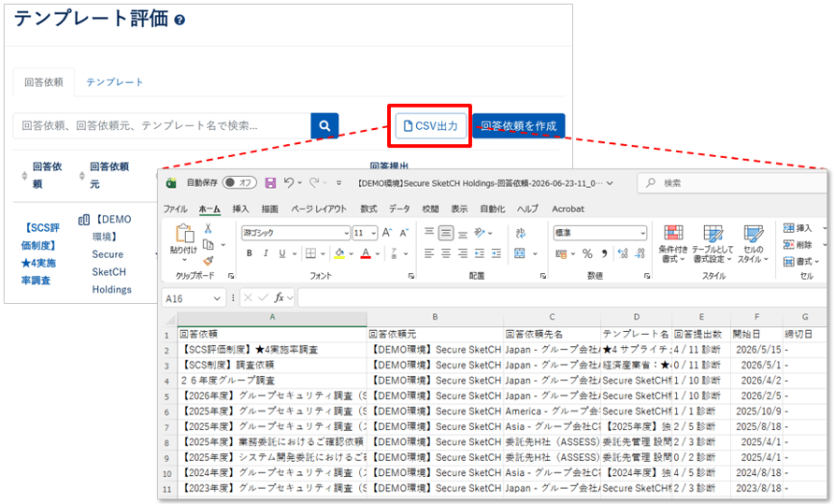
Task: Open the font size dropdown showing 11
Action: click(x=374, y=233)
